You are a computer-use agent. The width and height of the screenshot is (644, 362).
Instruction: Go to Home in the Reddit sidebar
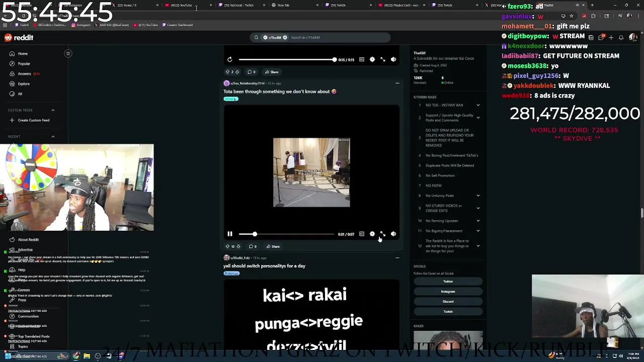pyautogui.click(x=23, y=54)
